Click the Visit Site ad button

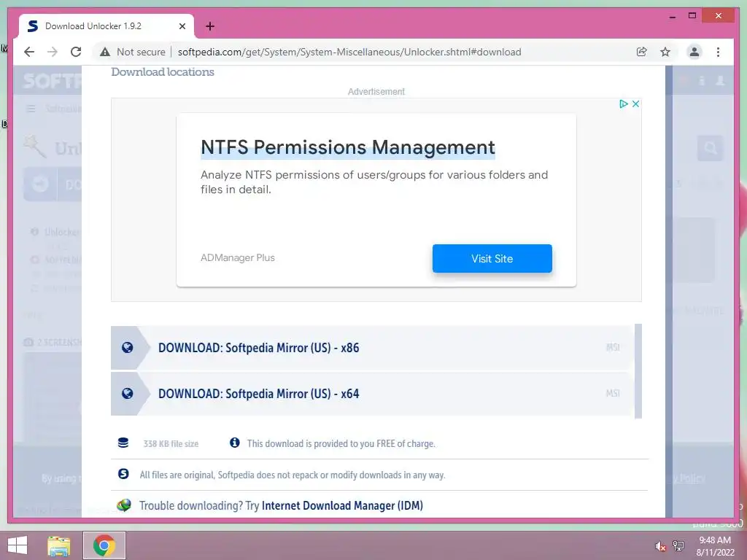(x=492, y=259)
